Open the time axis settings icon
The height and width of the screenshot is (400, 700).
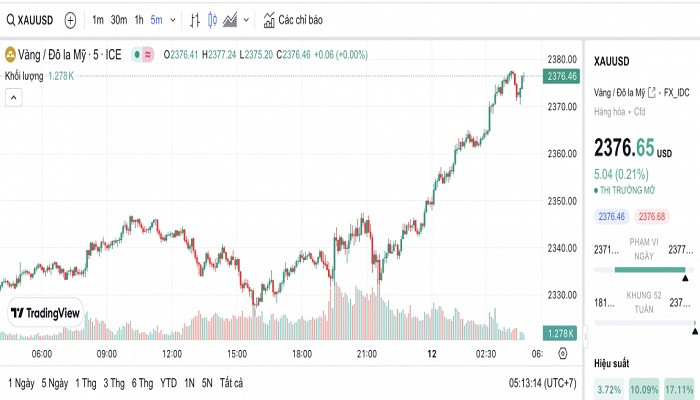[x=562, y=353]
